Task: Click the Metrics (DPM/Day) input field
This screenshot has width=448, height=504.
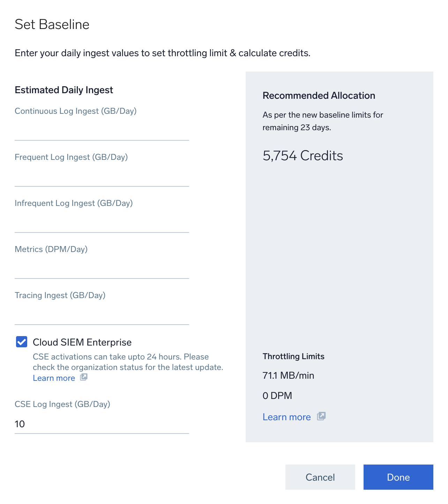Action: pyautogui.click(x=102, y=269)
